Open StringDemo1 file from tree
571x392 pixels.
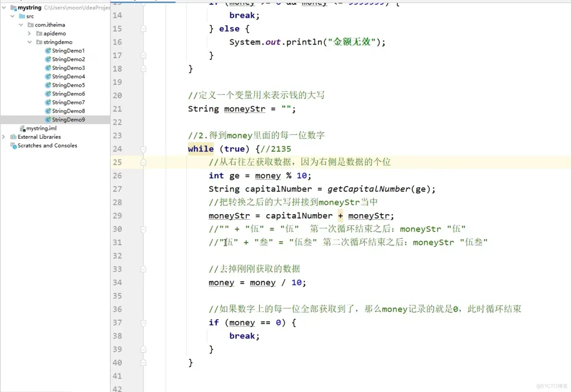68,51
